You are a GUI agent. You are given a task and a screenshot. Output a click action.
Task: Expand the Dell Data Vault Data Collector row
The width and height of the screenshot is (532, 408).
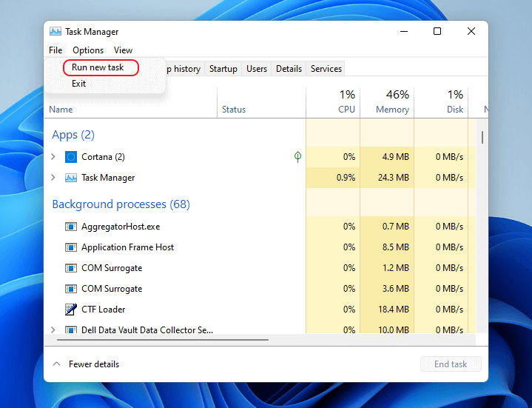pyautogui.click(x=53, y=330)
